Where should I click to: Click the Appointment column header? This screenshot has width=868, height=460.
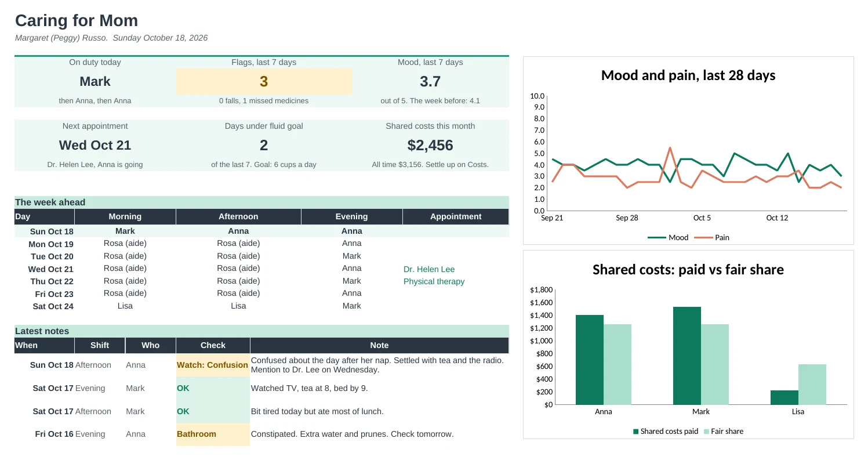456,216
